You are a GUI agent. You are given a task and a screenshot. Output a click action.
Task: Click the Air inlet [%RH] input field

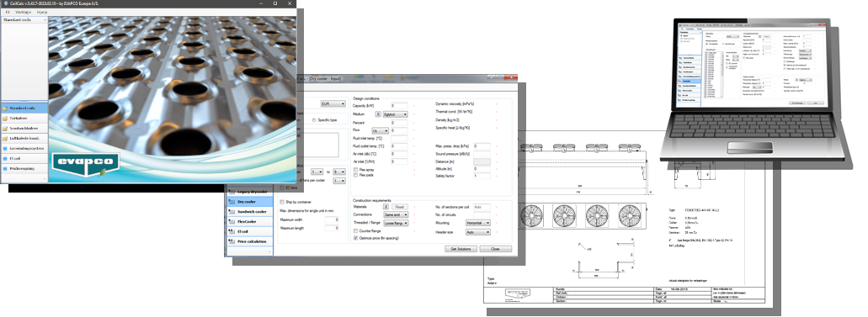(398, 161)
